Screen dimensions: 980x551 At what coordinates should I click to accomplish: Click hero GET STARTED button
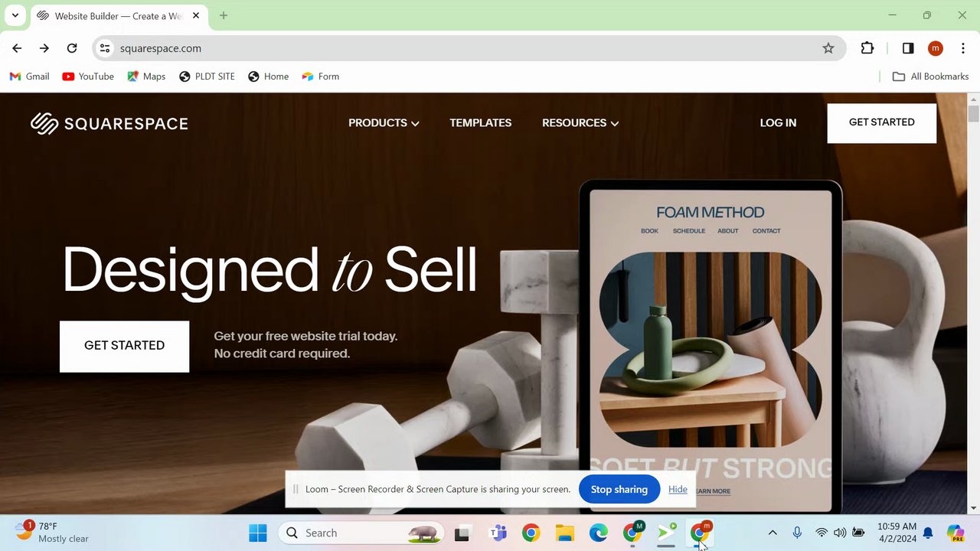point(124,346)
